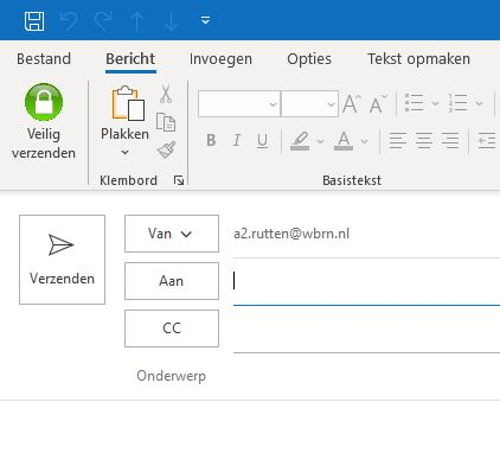Click the Cut scissors icon

(x=166, y=94)
